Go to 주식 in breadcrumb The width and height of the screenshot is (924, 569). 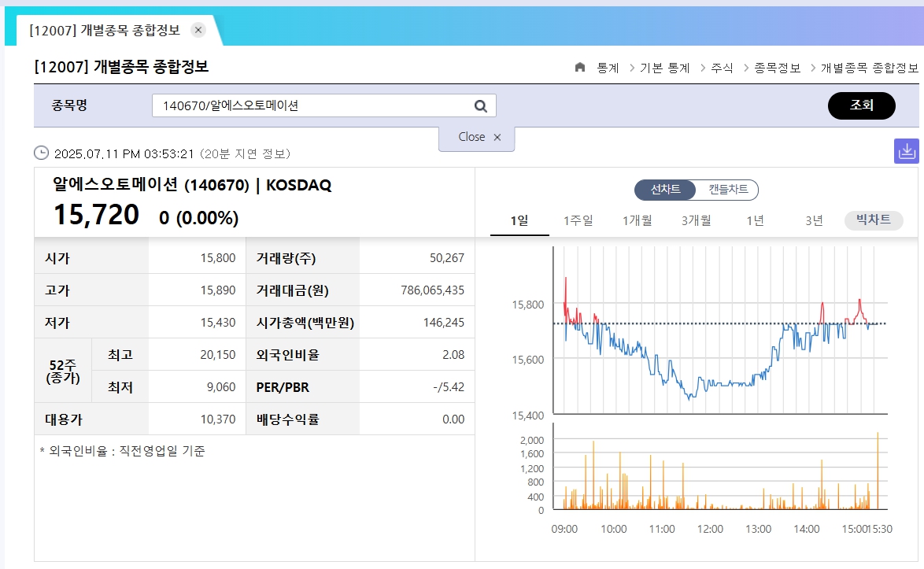click(x=722, y=68)
